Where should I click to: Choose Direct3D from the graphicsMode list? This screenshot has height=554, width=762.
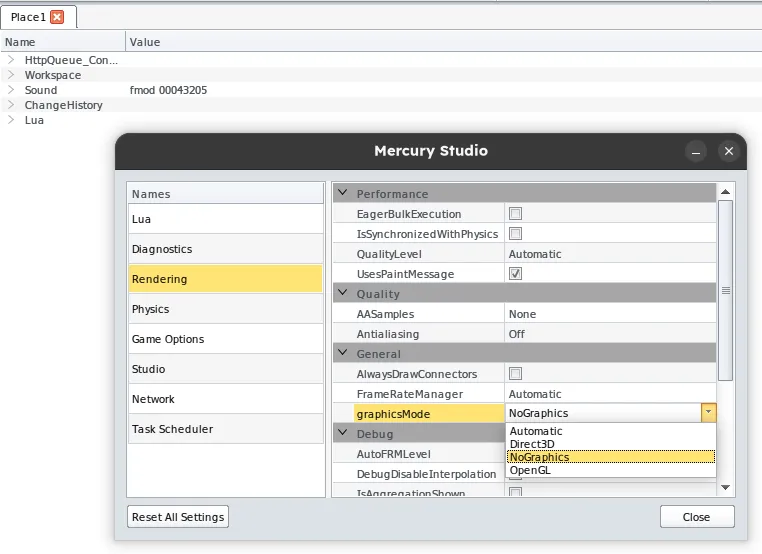611,444
